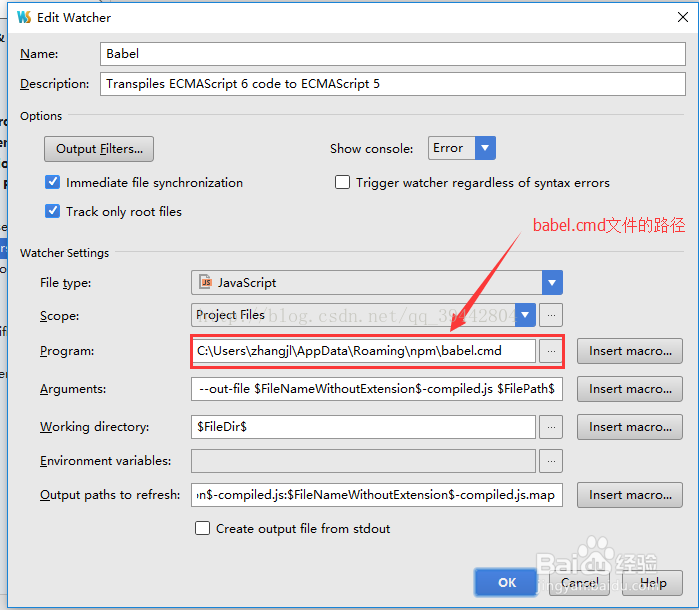
Task: Click the JavaScript file type icon
Action: pyautogui.click(x=206, y=282)
